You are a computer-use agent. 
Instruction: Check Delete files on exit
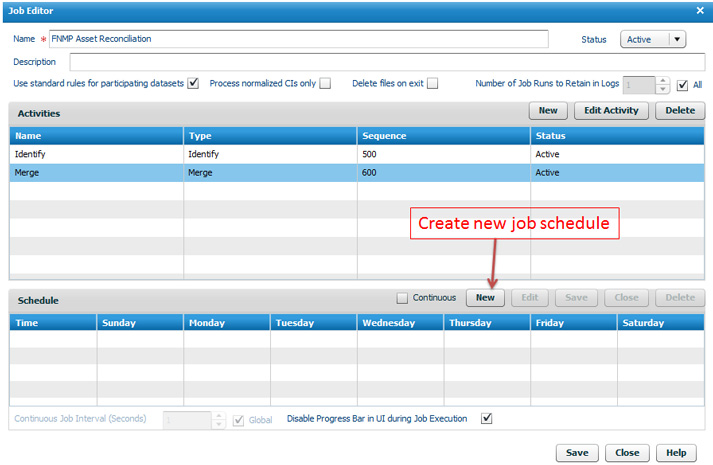(x=433, y=84)
